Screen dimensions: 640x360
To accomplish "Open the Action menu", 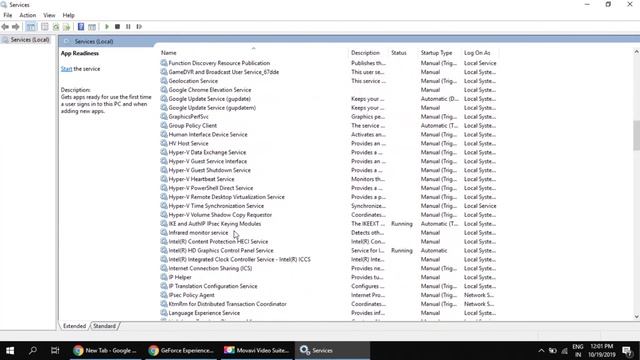I will (28, 15).
